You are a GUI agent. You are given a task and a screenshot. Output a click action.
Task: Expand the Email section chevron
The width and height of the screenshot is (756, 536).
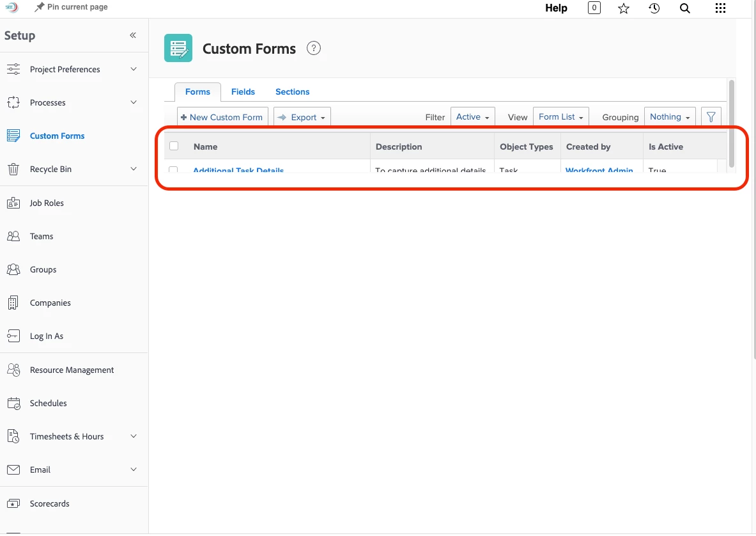(134, 469)
